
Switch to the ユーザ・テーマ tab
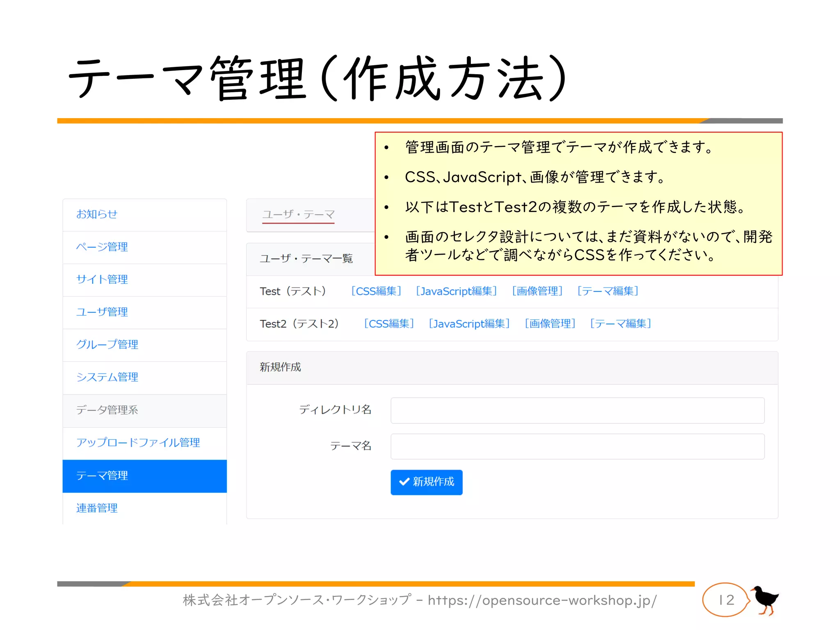[299, 215]
